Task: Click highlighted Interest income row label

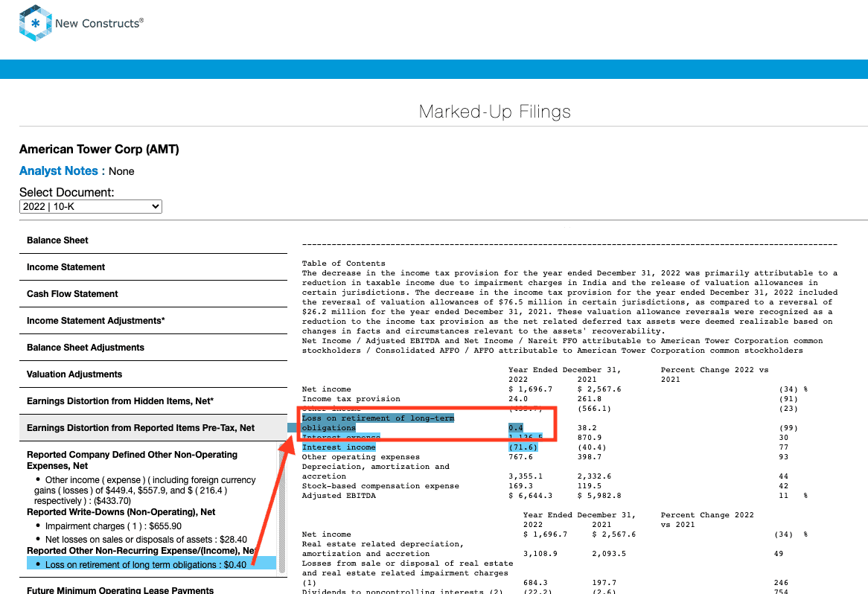Action: coord(339,447)
